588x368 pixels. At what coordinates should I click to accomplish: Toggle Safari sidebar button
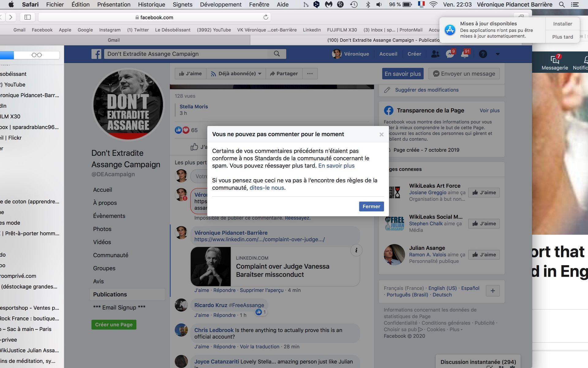tap(28, 17)
